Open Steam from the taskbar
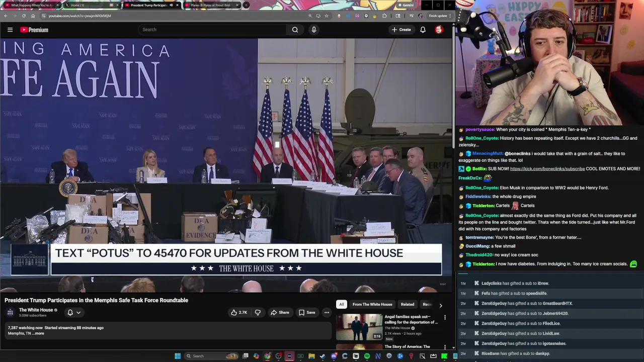 pos(323,356)
